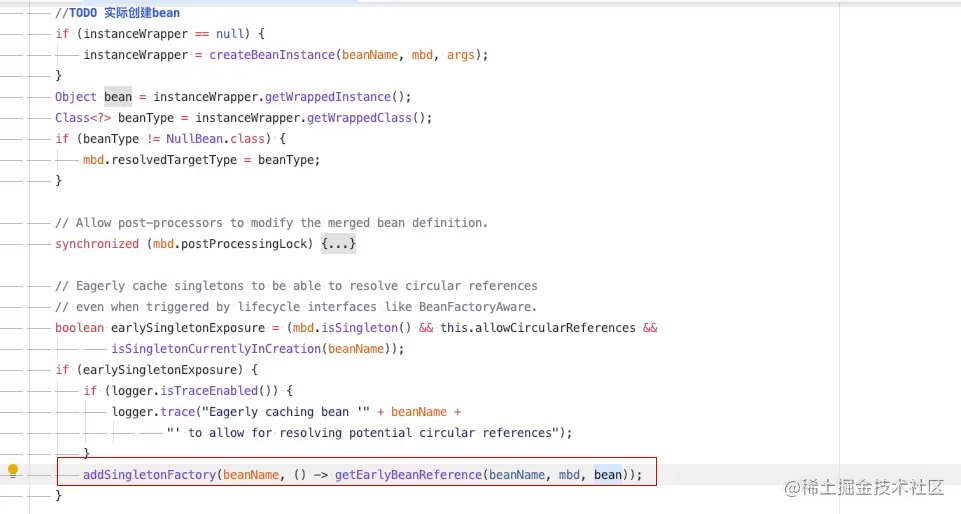Click Class<?> type declaration
The height and width of the screenshot is (514, 961).
tap(83, 118)
